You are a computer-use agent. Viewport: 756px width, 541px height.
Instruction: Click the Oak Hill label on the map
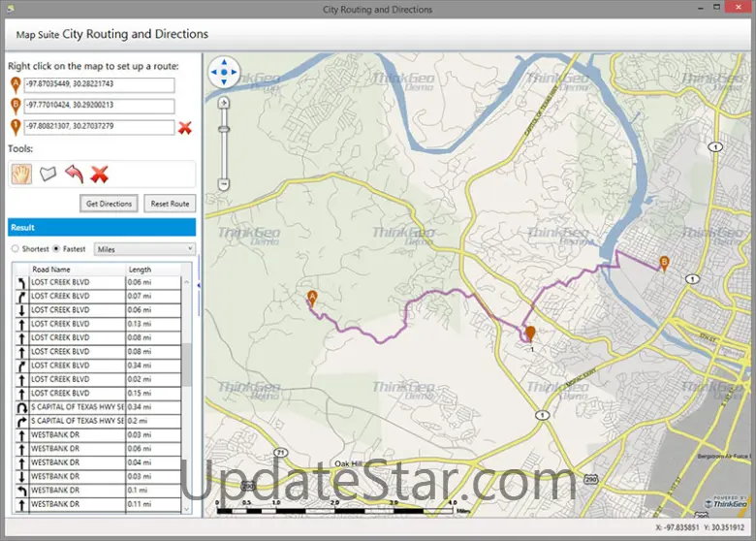click(x=348, y=463)
